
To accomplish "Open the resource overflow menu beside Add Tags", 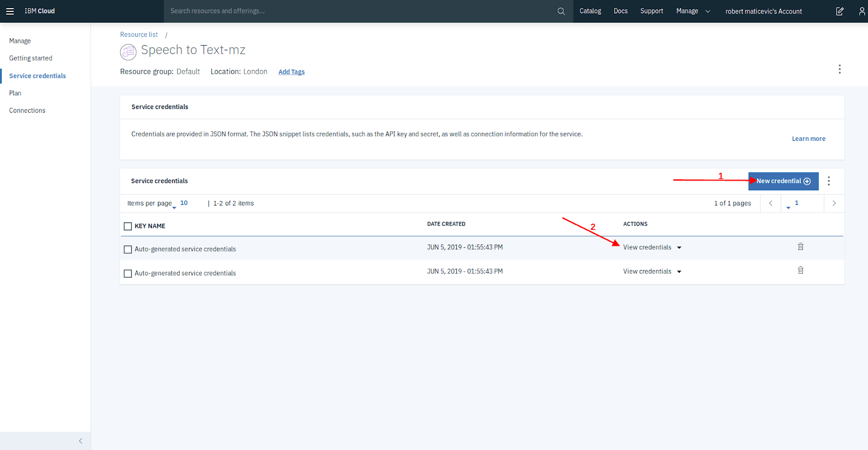I will coord(839,69).
